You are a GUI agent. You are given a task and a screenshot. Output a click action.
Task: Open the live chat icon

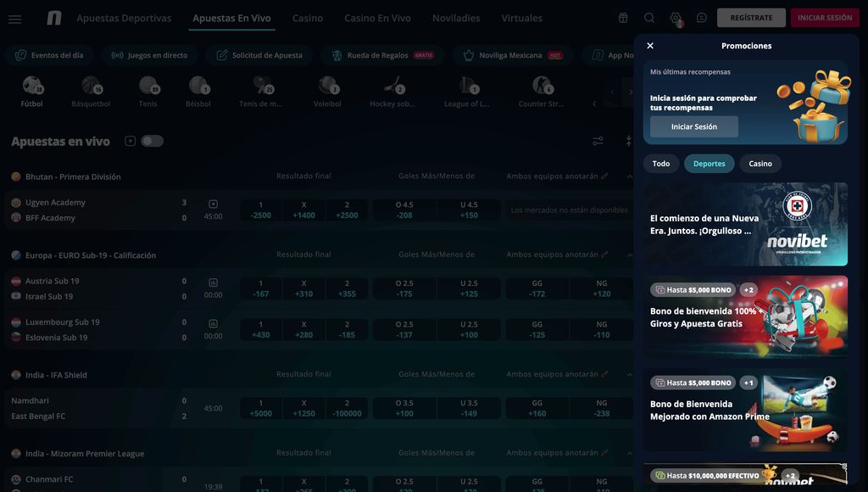(x=701, y=18)
